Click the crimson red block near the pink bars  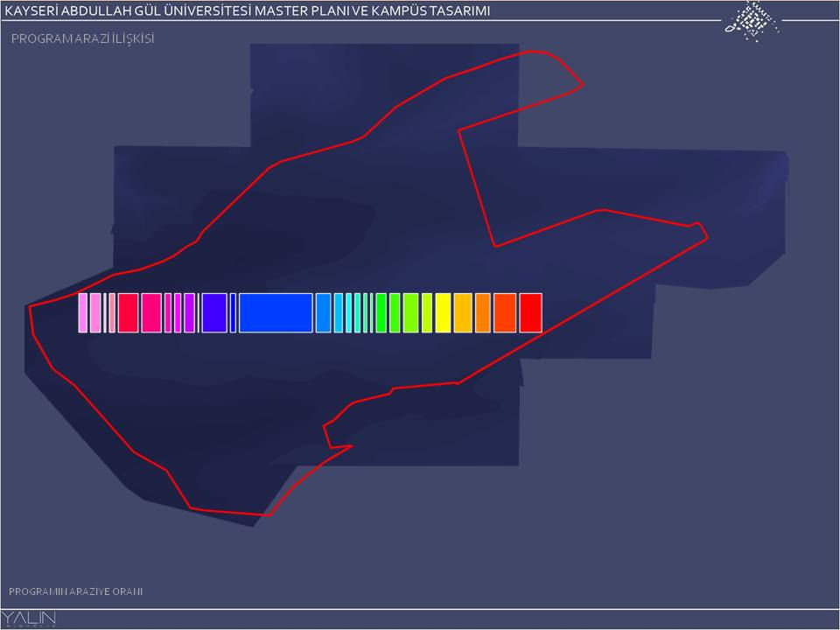[128, 313]
